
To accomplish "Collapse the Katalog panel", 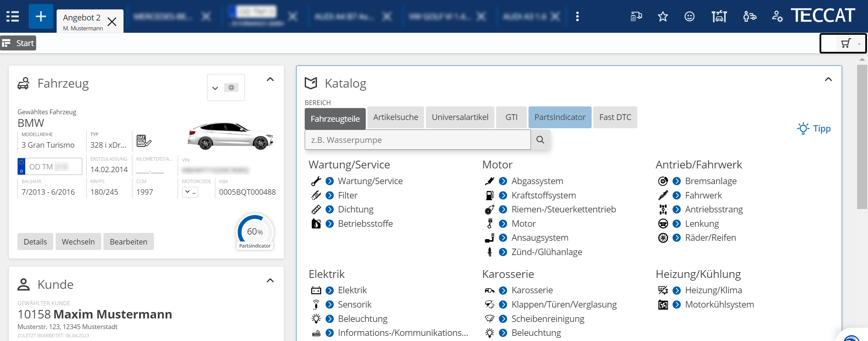I will pos(828,79).
